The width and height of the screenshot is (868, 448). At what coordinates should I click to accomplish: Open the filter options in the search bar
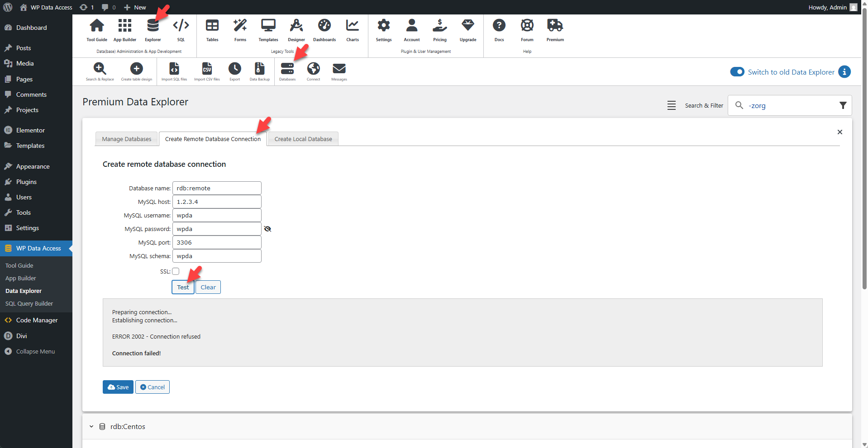point(843,105)
